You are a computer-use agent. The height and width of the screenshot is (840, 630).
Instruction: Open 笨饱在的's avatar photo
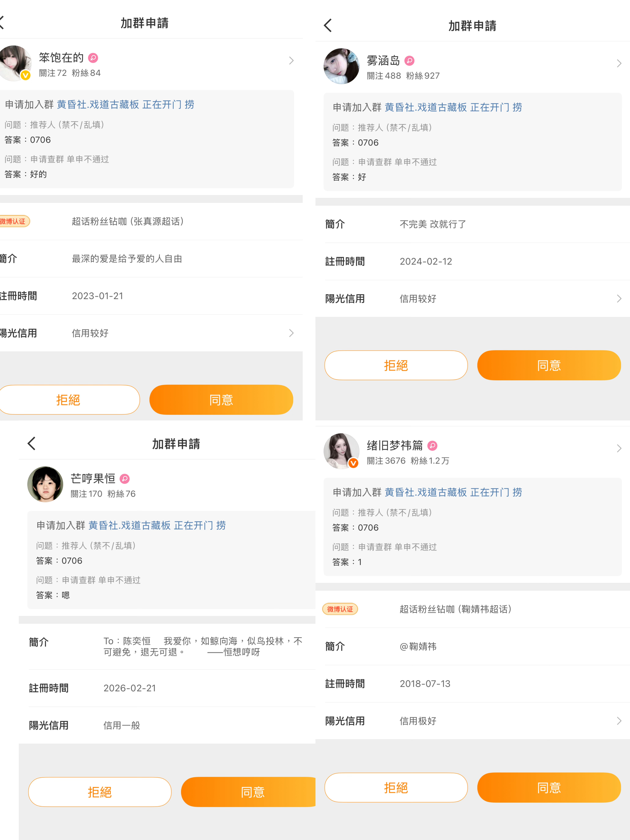click(14, 63)
